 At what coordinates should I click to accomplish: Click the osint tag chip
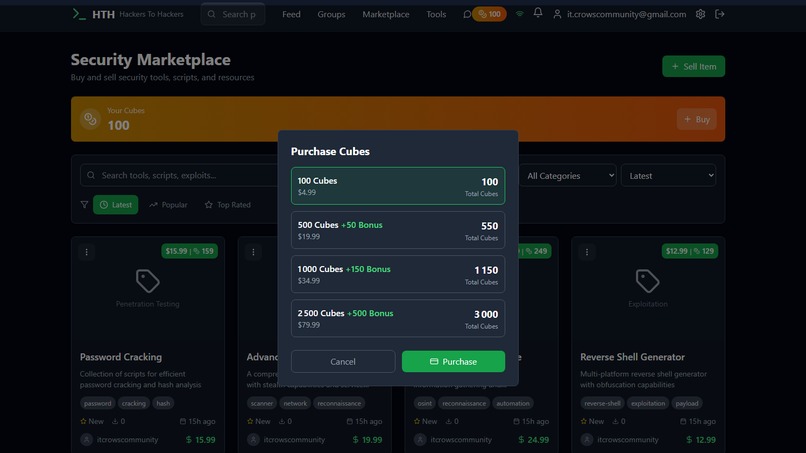click(x=425, y=403)
